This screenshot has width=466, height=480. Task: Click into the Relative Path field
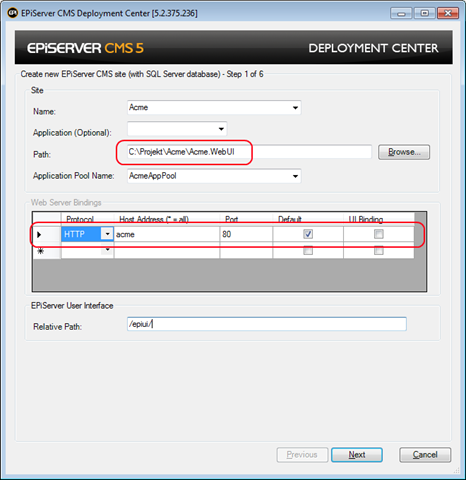click(267, 324)
